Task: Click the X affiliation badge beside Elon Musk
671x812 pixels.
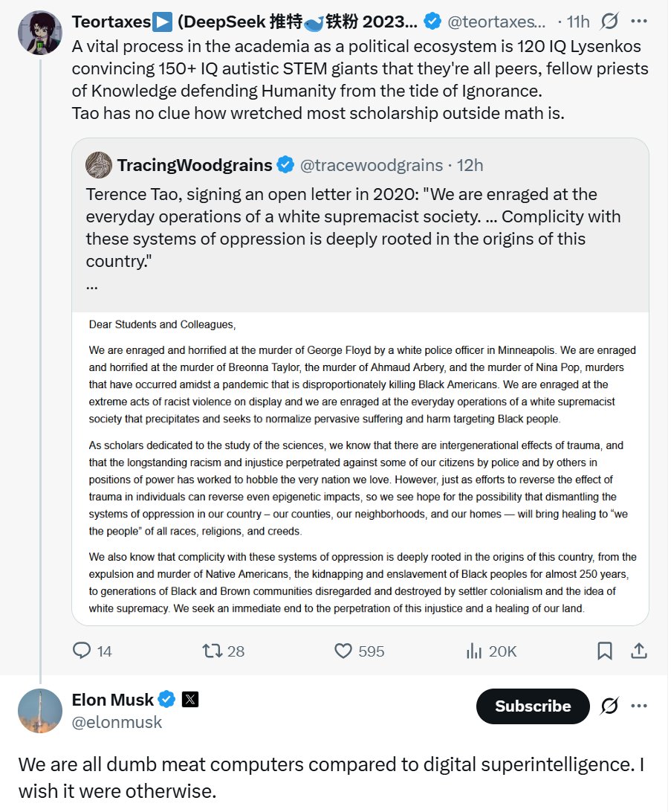Action: point(190,700)
